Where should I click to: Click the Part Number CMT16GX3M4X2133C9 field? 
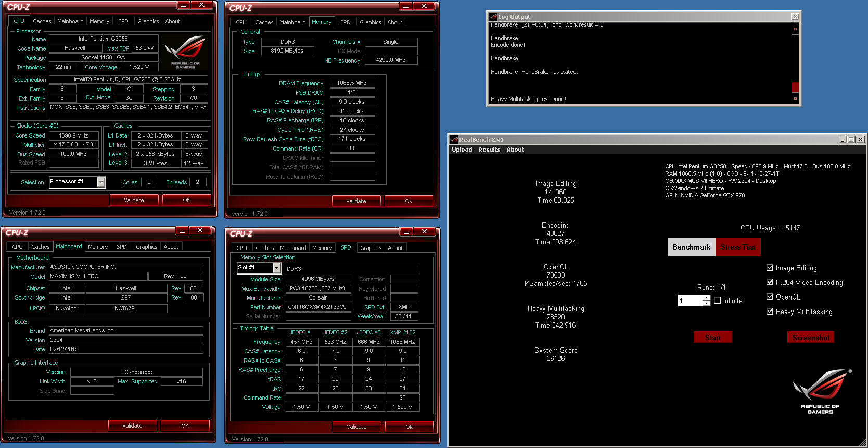318,307
